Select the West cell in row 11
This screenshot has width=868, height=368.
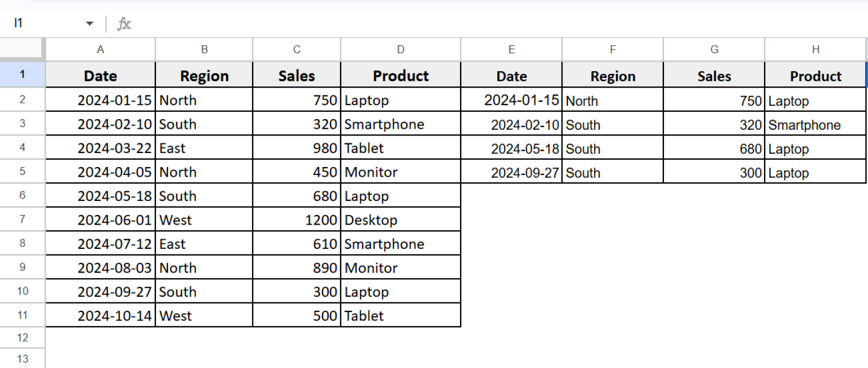(x=203, y=315)
